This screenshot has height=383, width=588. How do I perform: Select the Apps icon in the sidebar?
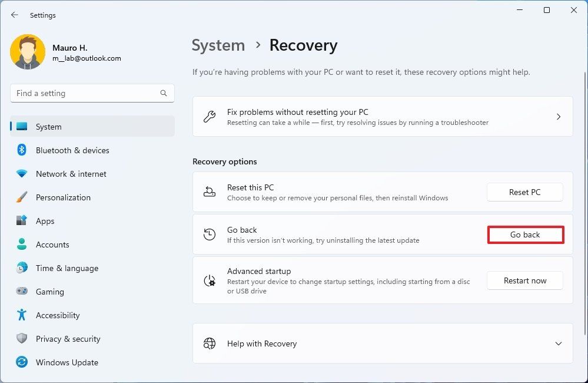point(21,221)
